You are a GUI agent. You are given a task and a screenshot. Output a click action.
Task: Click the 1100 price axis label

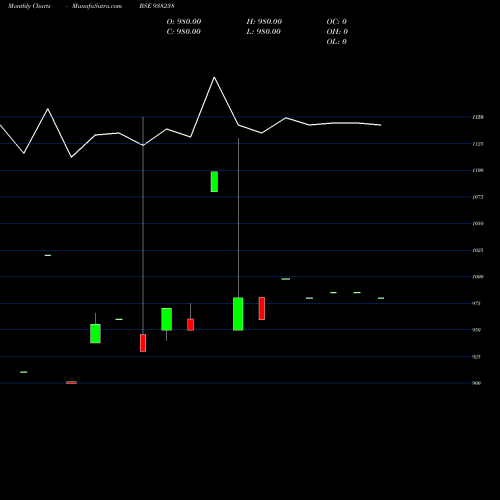[478, 170]
